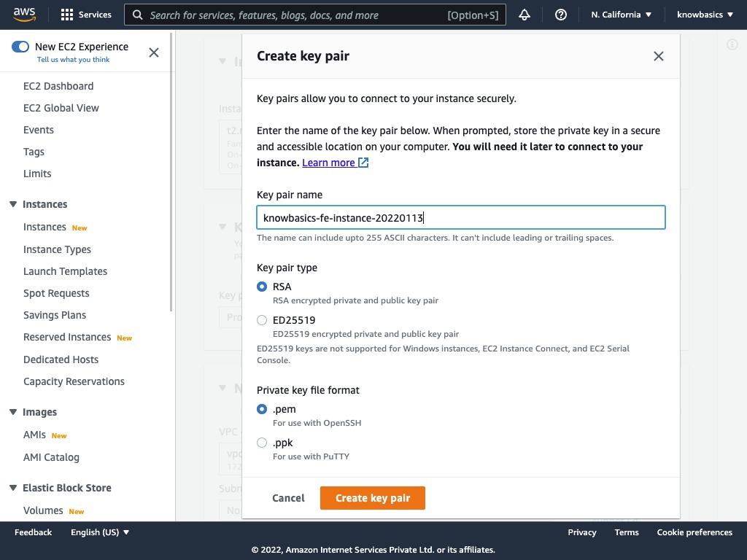Open Reserved Instances
The height and width of the screenshot is (560, 747).
point(67,337)
